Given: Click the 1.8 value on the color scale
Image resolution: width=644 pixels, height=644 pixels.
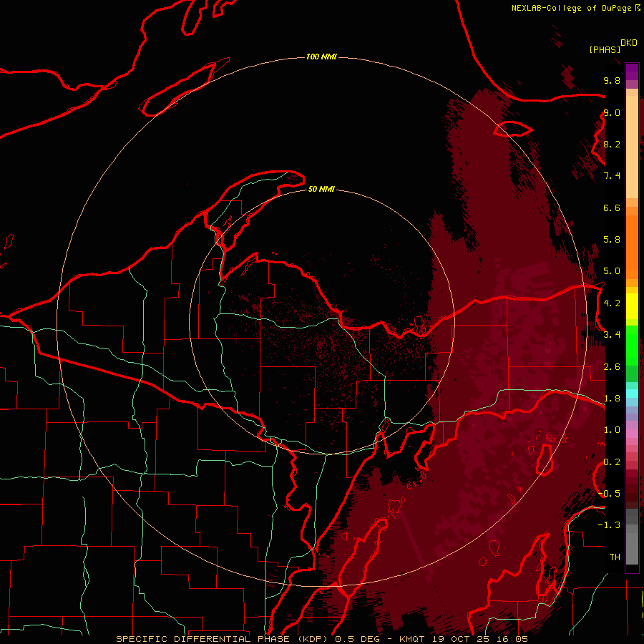Looking at the screenshot, I should (612, 399).
